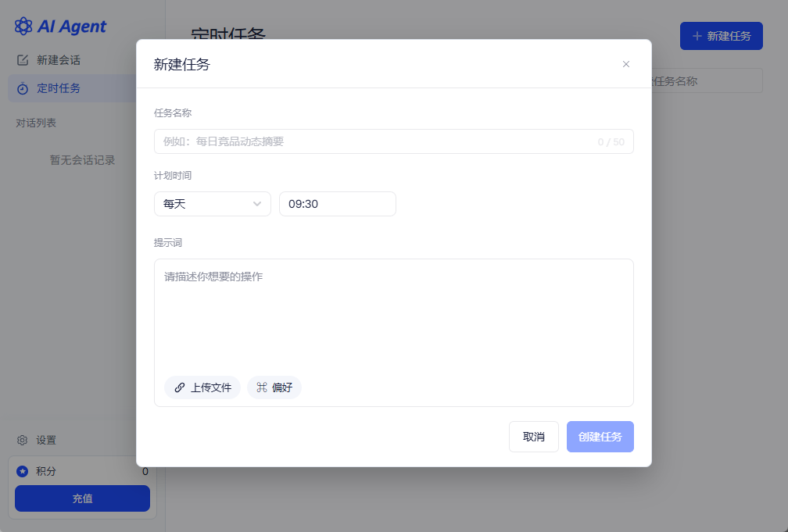
Task: Click the 偏好 button
Action: point(274,387)
